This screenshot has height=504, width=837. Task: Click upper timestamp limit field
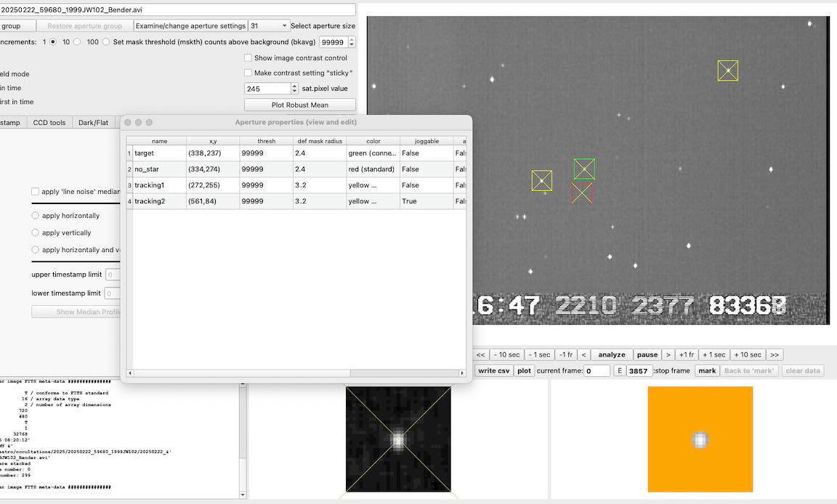click(113, 275)
